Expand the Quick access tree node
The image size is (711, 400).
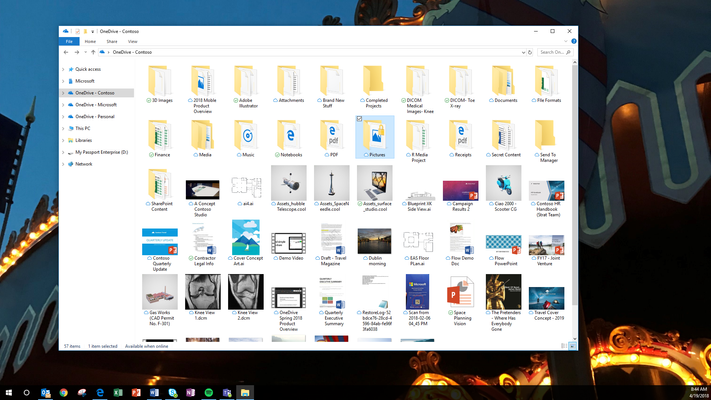coord(63,69)
